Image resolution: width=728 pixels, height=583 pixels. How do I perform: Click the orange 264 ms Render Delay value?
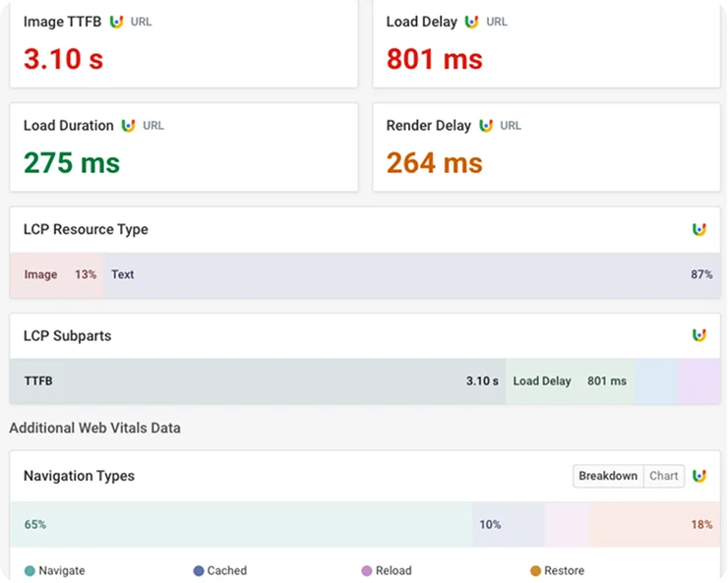click(435, 163)
